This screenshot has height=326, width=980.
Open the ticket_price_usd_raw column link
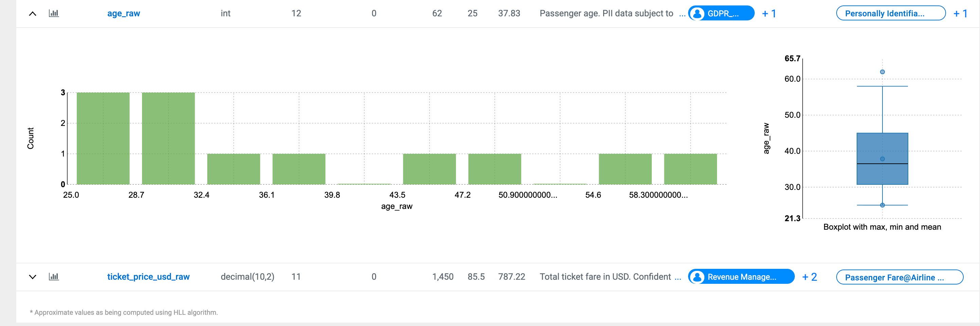pos(148,277)
